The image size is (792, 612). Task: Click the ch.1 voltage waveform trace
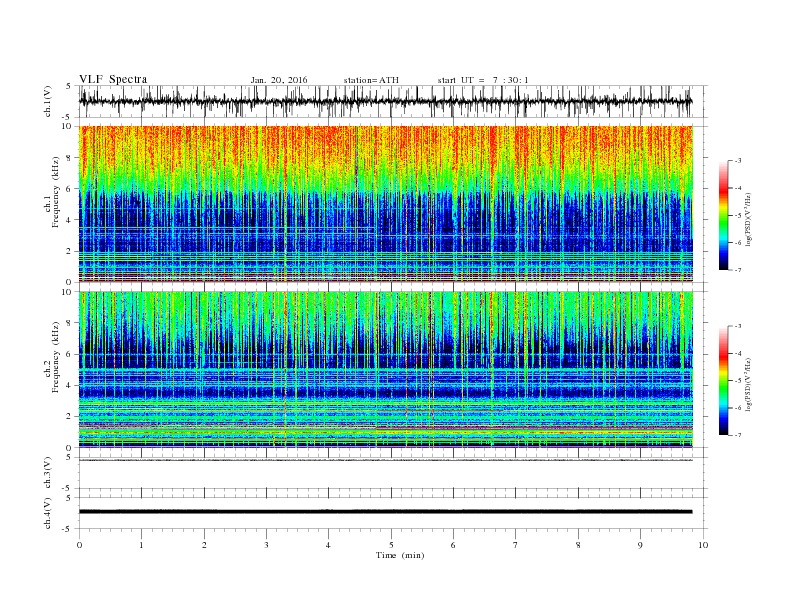coord(385,101)
